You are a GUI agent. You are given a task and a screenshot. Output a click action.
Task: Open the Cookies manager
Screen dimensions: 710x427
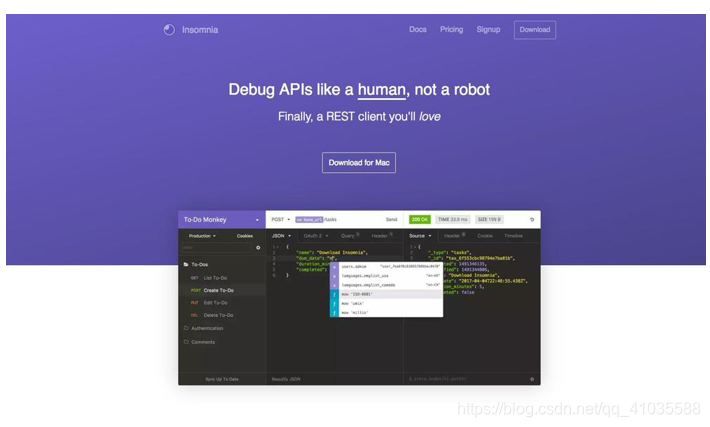[x=245, y=236]
